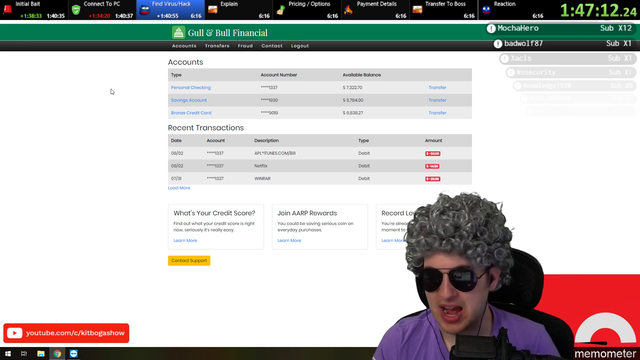The image size is (640, 360).
Task: Click the Join AARP Rewards heading
Action: tap(307, 213)
